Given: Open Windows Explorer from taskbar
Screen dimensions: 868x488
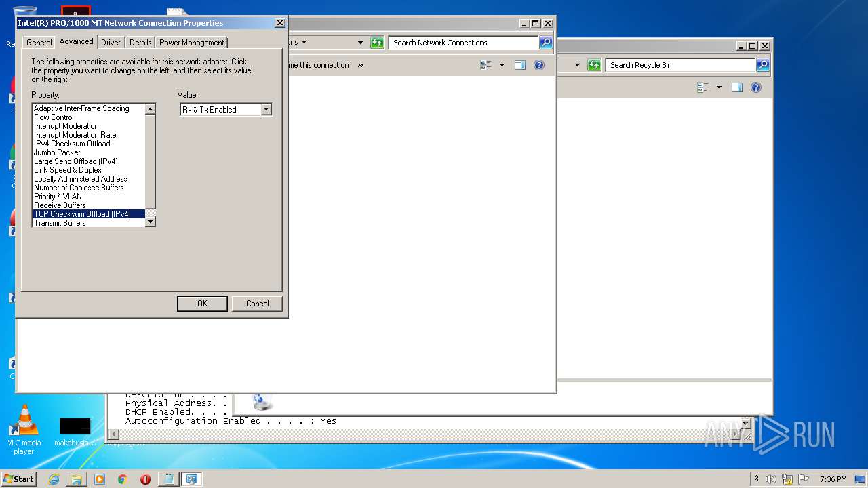Looking at the screenshot, I should (x=77, y=479).
